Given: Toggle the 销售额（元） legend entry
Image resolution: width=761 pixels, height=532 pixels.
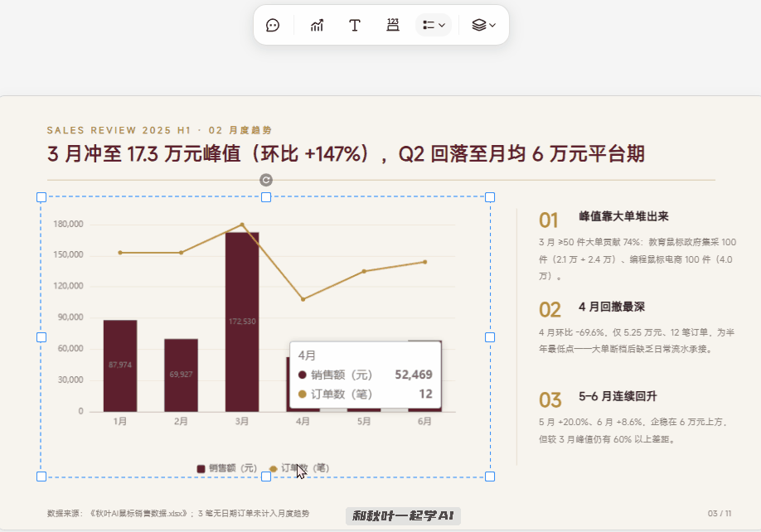Looking at the screenshot, I should point(226,468).
